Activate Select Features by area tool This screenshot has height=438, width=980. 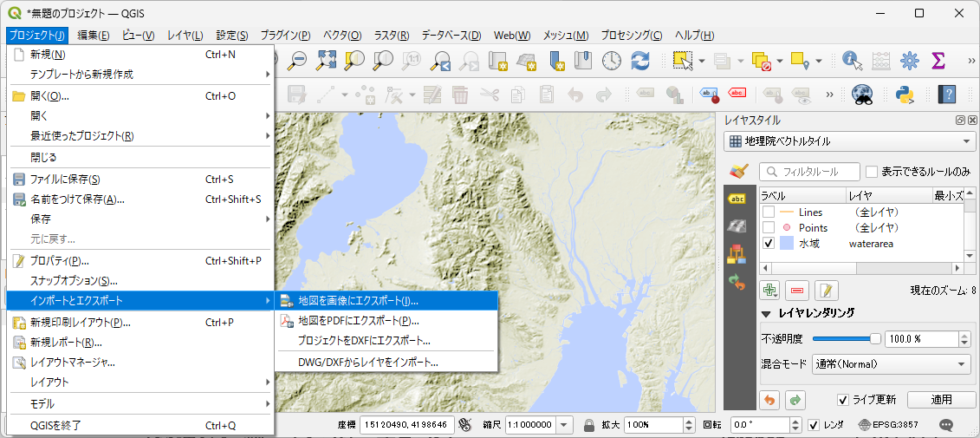click(683, 60)
